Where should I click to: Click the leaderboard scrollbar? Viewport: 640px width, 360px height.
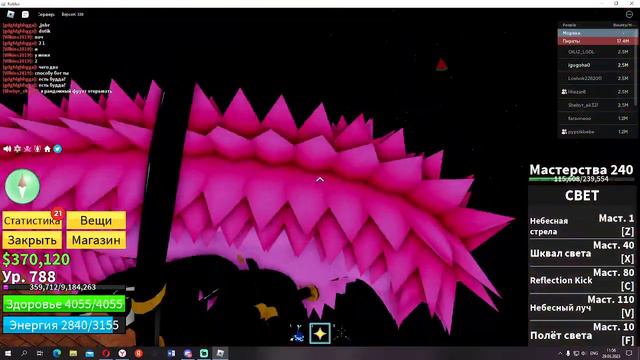click(636, 67)
